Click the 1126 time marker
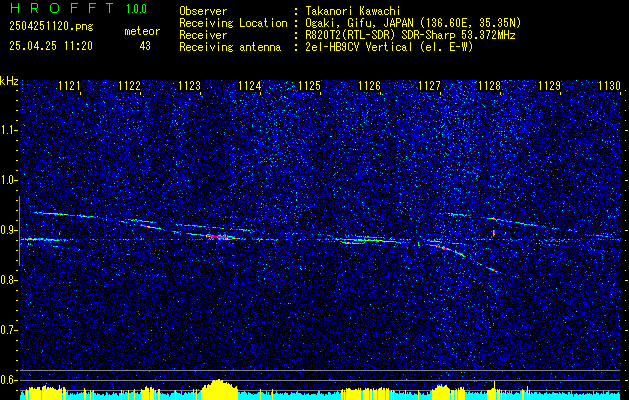Viewport: 629px width, 400px height. pyautogui.click(x=369, y=86)
